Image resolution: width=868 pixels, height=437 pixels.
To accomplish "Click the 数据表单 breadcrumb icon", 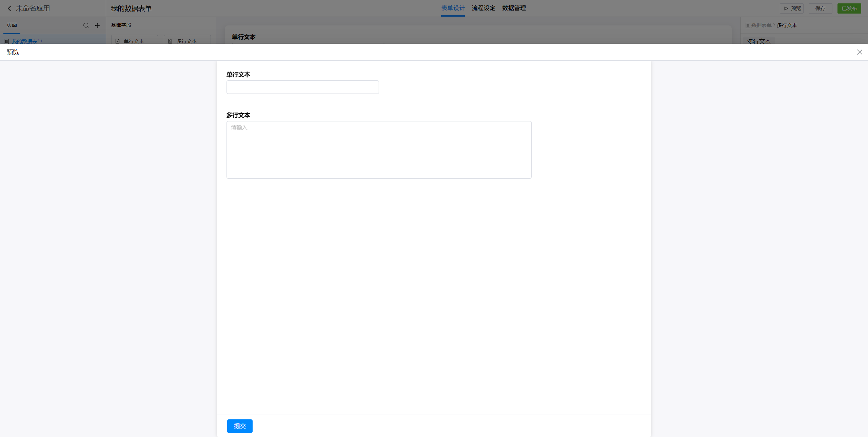I will (x=748, y=25).
